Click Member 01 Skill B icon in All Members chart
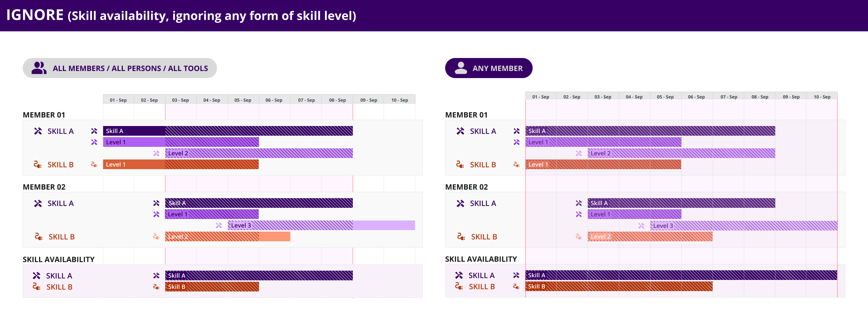Screen dimensions: 868x316 38,165
